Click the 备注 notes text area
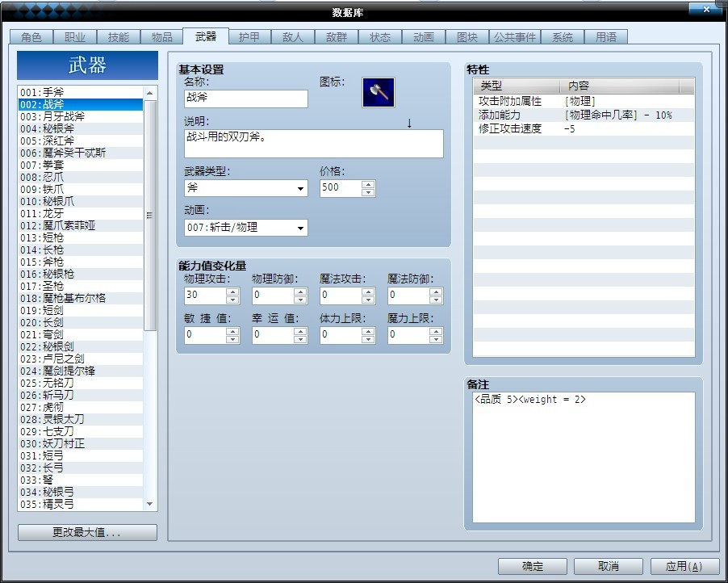This screenshot has width=728, height=583. pos(584,457)
